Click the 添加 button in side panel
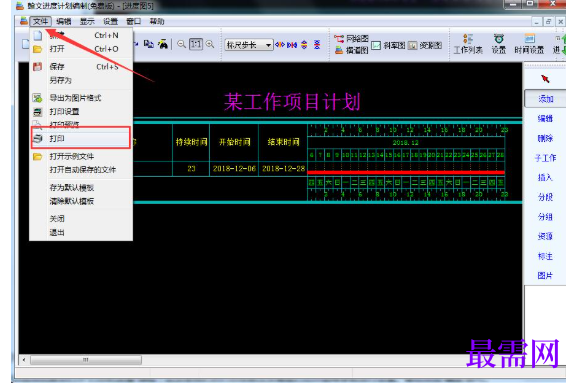The image size is (578, 385). tap(545, 98)
